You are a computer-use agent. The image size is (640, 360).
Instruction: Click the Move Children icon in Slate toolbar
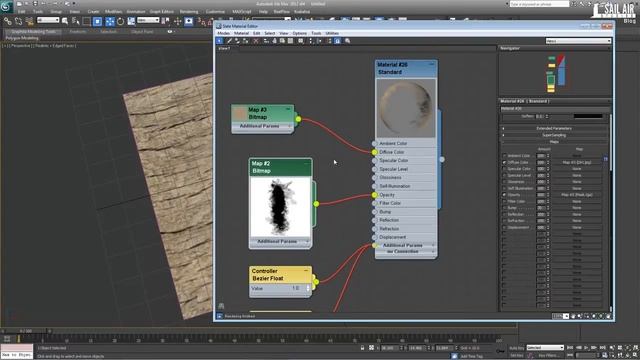pyautogui.click(x=266, y=41)
